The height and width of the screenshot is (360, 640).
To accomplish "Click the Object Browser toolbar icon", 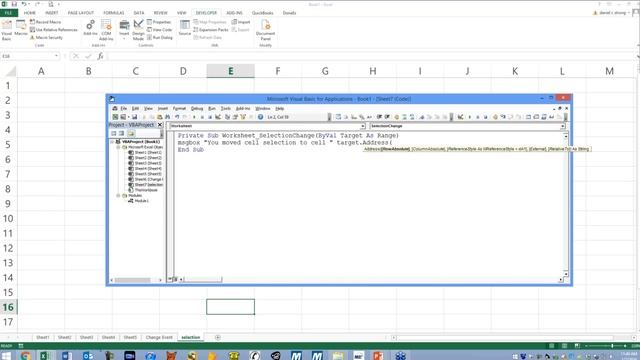I will click(243, 117).
